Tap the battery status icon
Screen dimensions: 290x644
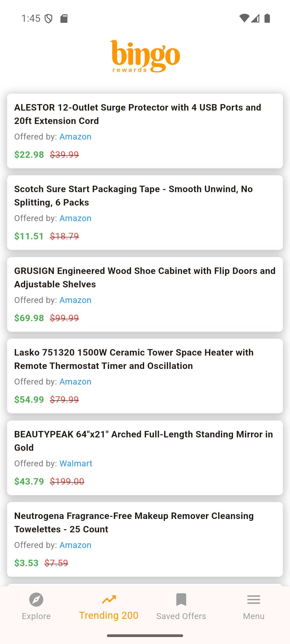tap(267, 18)
